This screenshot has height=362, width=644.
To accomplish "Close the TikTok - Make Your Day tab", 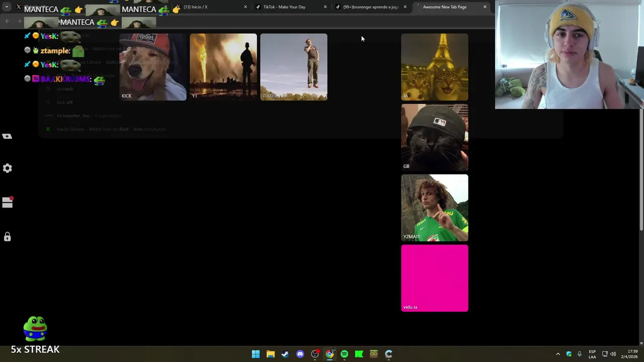I will point(325,7).
